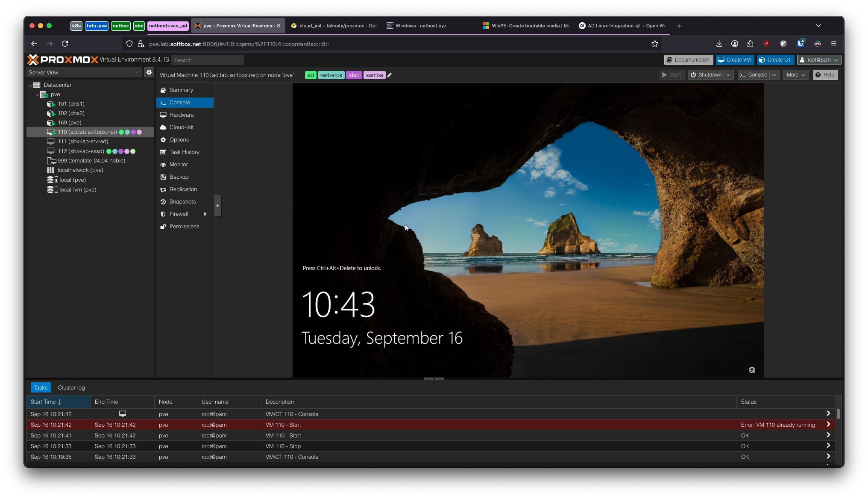Image resolution: width=868 pixels, height=499 pixels.
Task: Open the Backup panel
Action: tap(178, 177)
